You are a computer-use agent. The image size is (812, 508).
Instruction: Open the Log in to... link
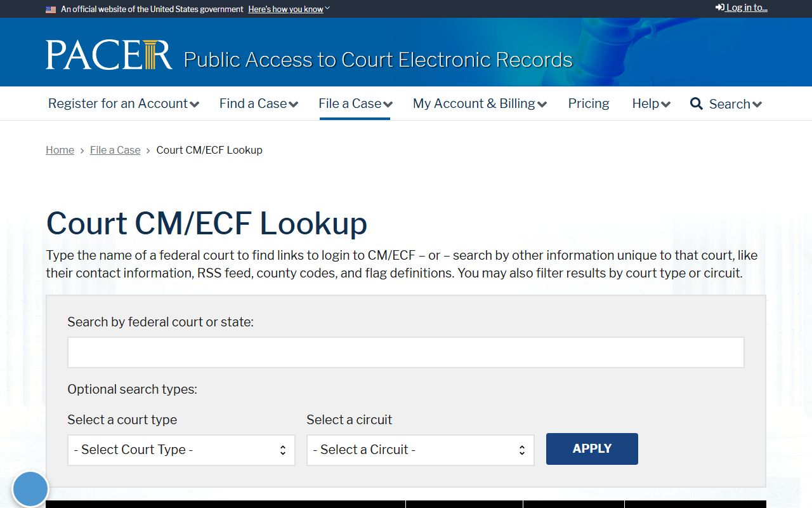pyautogui.click(x=742, y=8)
